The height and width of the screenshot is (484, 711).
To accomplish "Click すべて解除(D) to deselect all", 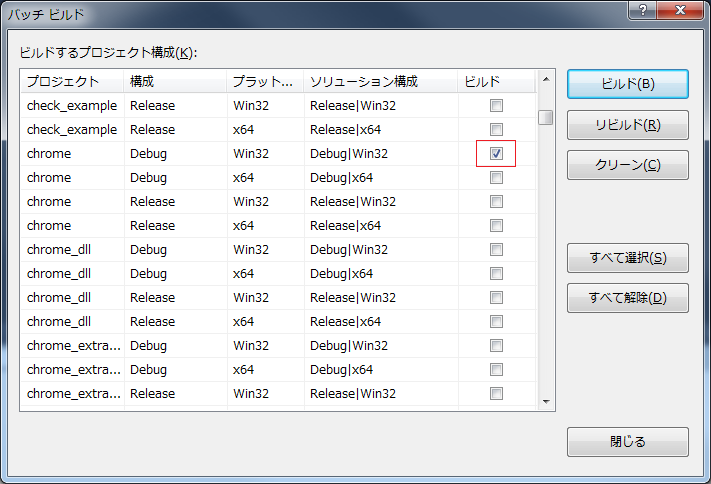I will (x=628, y=298).
